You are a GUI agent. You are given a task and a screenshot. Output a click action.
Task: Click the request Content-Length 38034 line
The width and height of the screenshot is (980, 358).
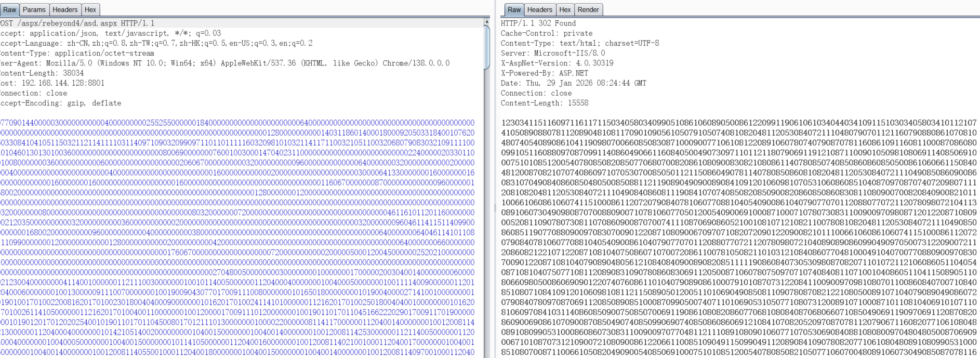point(42,73)
